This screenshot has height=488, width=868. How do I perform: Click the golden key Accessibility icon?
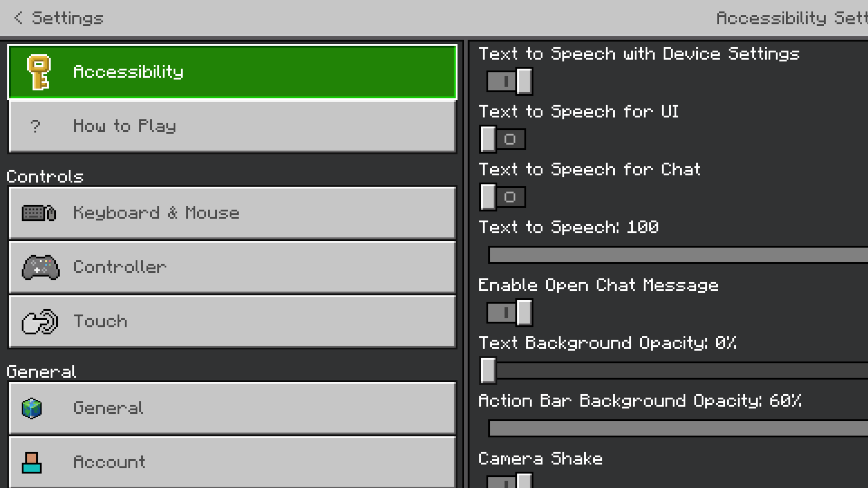point(39,72)
